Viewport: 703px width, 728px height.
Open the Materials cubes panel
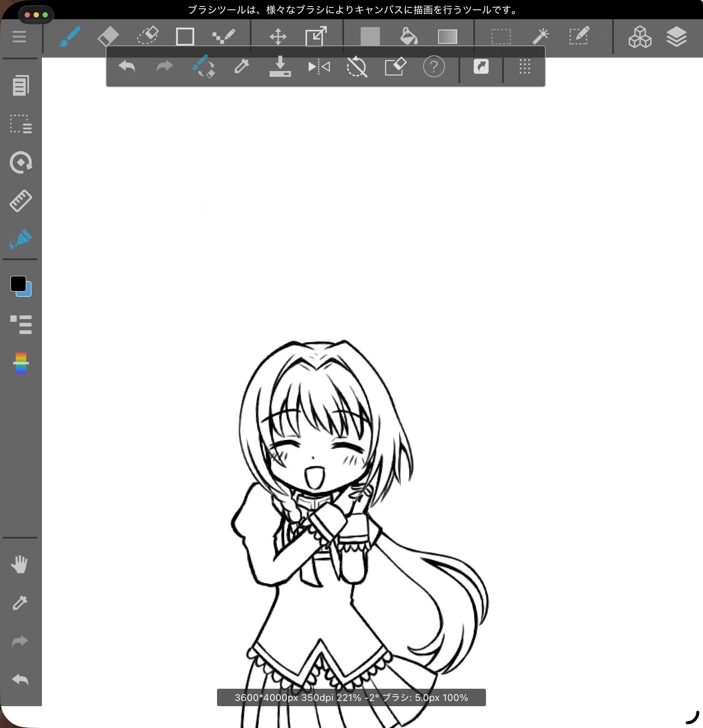(x=640, y=37)
